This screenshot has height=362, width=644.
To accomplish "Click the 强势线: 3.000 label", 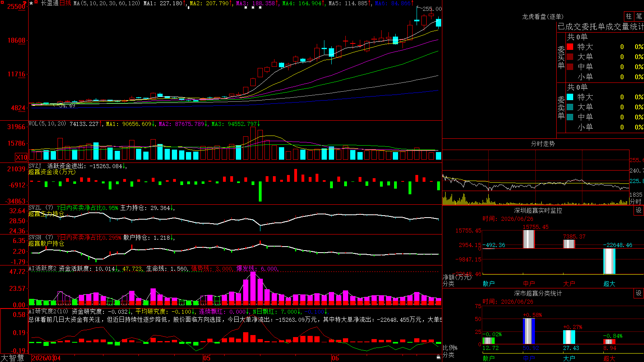I will [x=212, y=269].
